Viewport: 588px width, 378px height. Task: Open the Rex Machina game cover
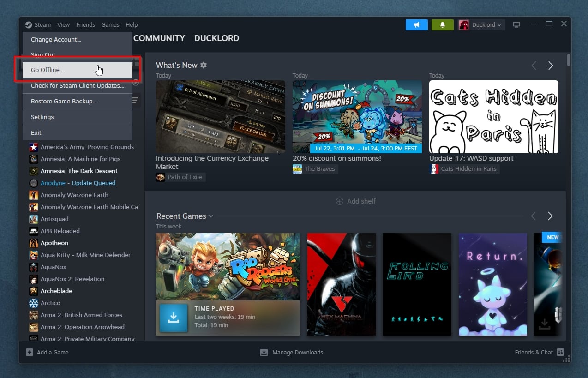coord(342,284)
